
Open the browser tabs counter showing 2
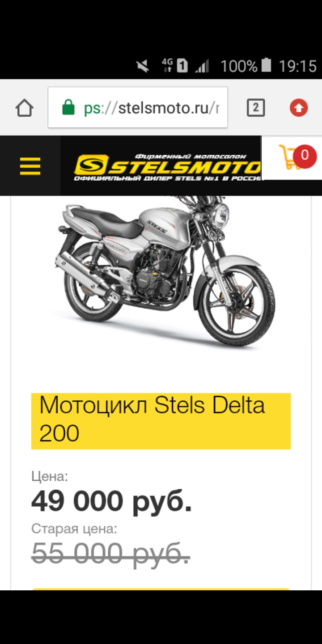(256, 108)
